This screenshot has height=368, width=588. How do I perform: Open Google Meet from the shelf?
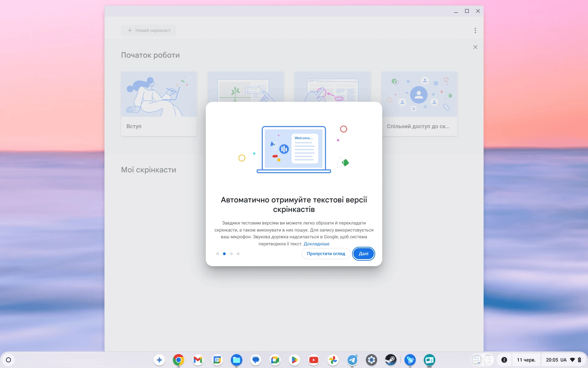tap(275, 360)
